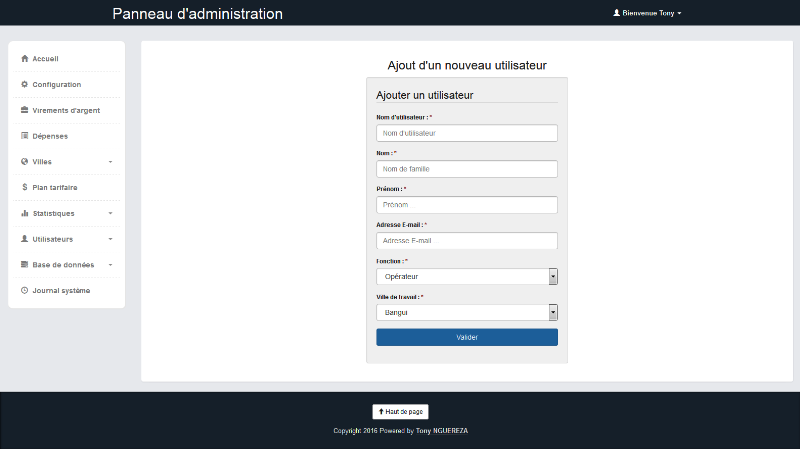Click the dollar icon beside Plan tarifaire

tap(24, 187)
